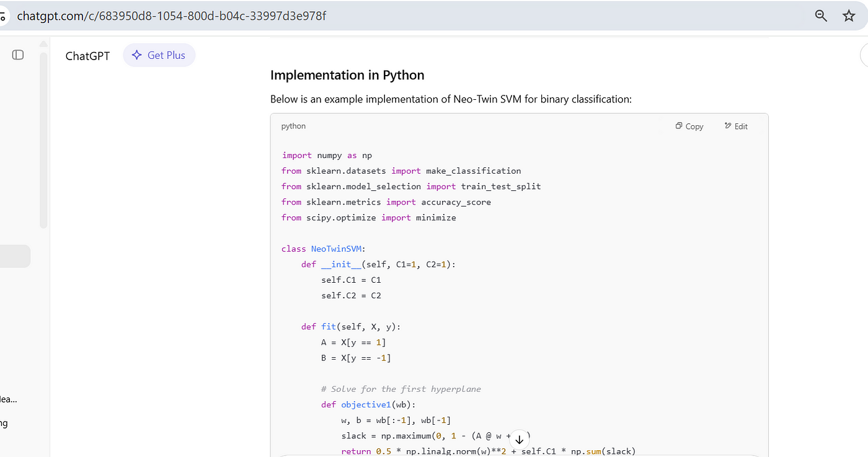Screen dimensions: 868x457
Task: Open the sidebar chat ending in "ng"
Action: coord(4,424)
